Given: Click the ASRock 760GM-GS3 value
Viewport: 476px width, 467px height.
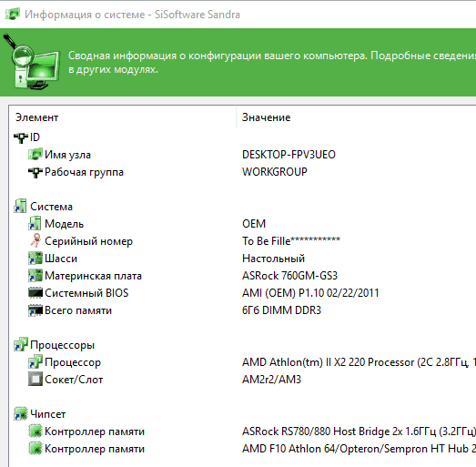Looking at the screenshot, I should (x=289, y=276).
